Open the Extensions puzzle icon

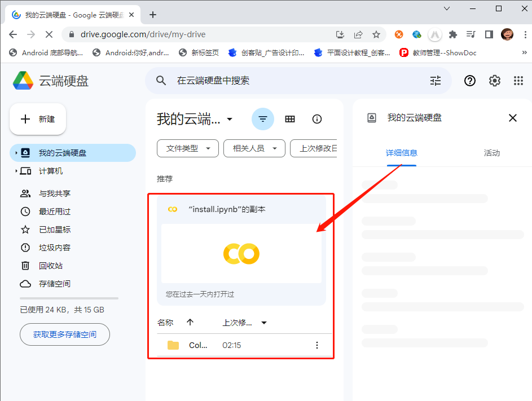452,34
